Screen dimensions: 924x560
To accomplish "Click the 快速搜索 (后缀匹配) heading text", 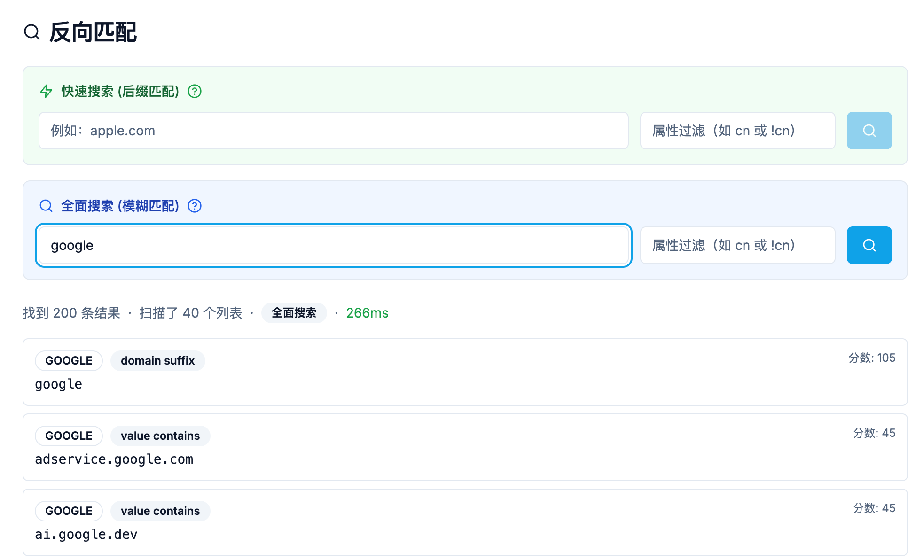I will (120, 91).
